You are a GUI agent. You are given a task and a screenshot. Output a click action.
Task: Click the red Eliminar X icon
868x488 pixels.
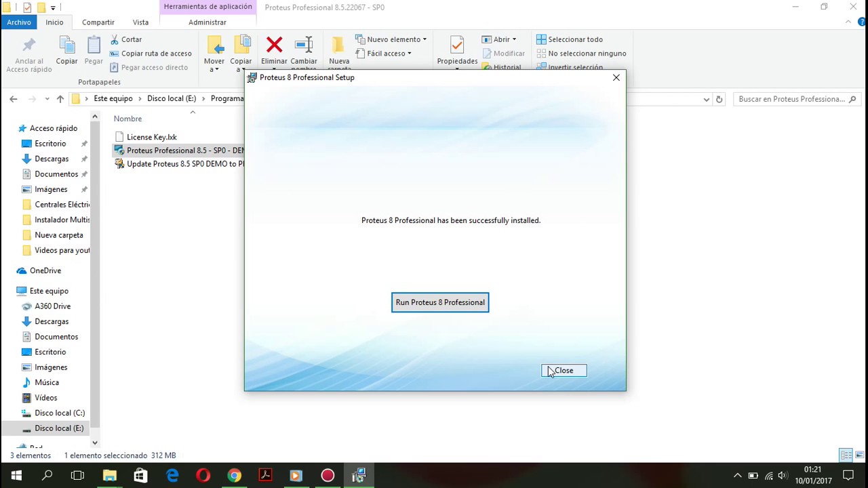[x=274, y=45]
